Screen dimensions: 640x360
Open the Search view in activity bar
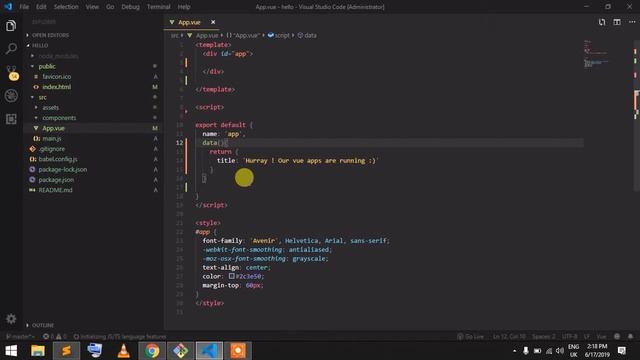pyautogui.click(x=11, y=49)
